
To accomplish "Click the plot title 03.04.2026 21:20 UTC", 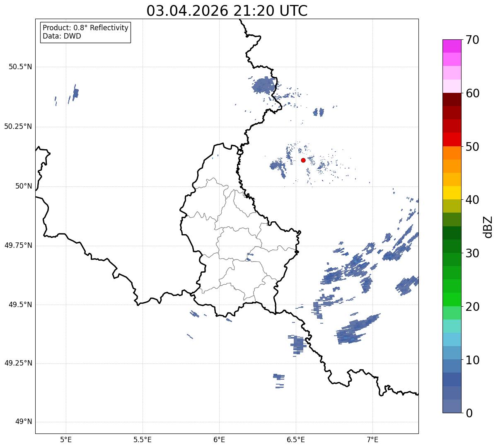I will pos(227,10).
